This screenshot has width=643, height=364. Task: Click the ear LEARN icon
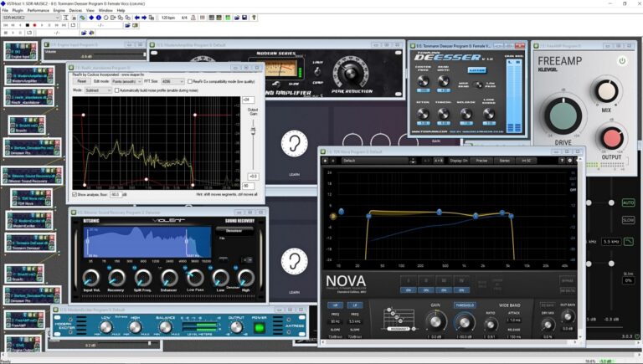coord(294,144)
